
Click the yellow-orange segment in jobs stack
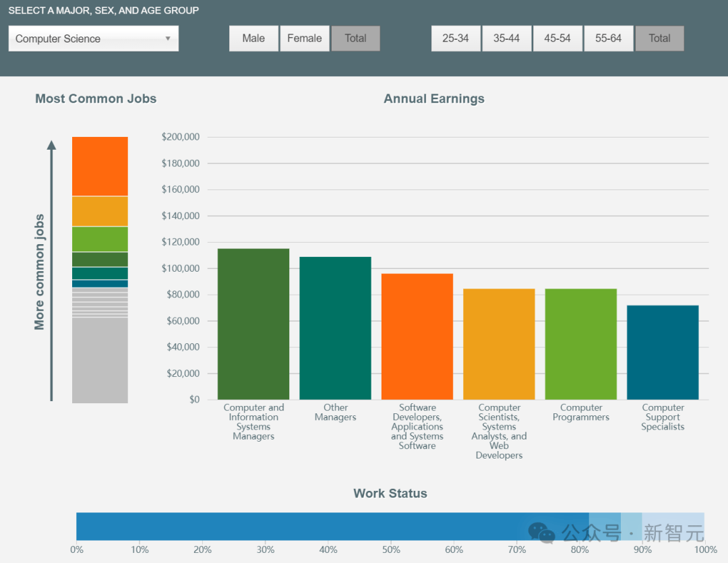pyautogui.click(x=100, y=211)
